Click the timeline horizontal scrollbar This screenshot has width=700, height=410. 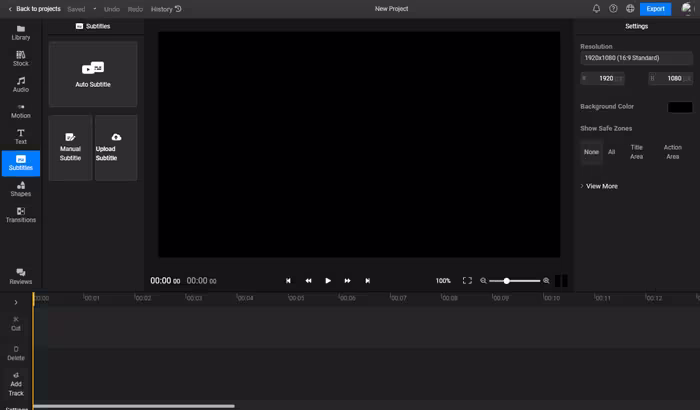coord(134,406)
